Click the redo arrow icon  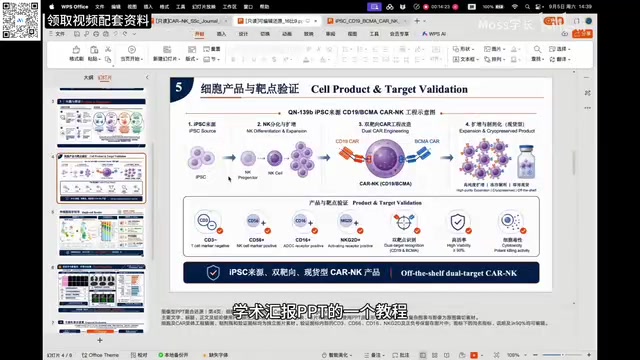[124, 34]
